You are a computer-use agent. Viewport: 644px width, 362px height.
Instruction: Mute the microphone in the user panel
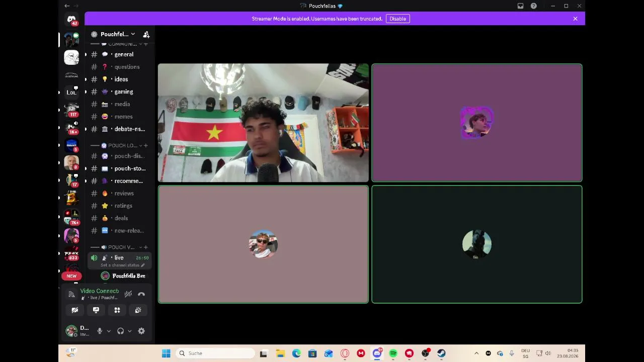100,331
